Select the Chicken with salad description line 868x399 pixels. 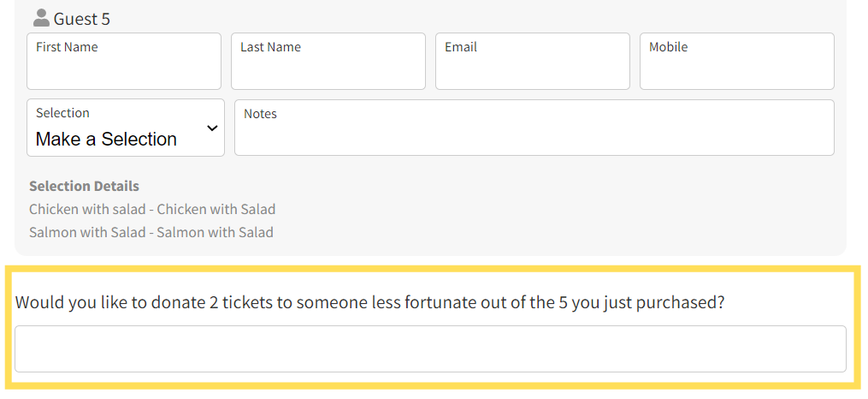pos(152,210)
